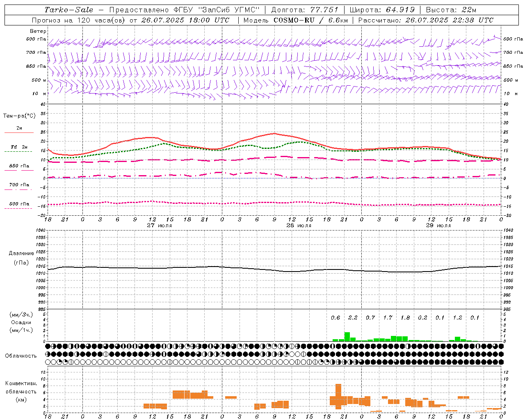Viewport: 525px width, 420px height.
Task: Select 'Прогноз на 120 часа(ов)' forecast text
Action: [x=79, y=20]
